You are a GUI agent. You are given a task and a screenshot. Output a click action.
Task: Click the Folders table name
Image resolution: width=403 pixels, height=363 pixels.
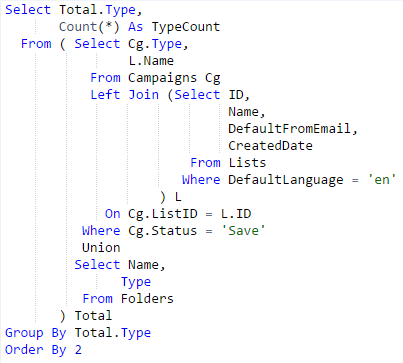point(147,299)
